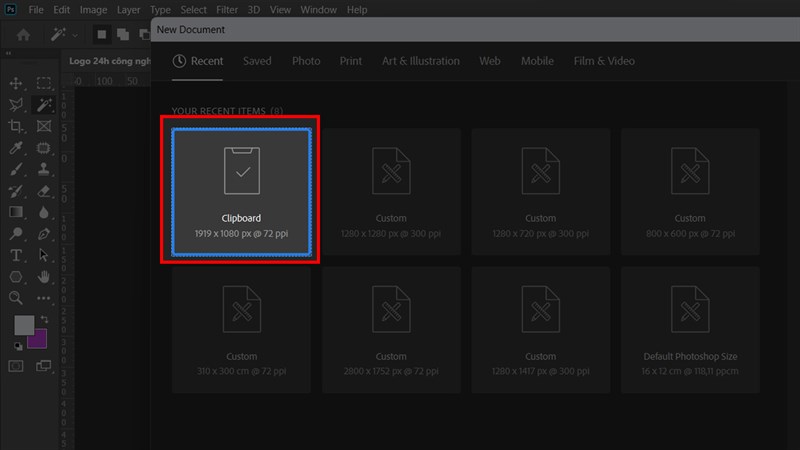The image size is (800, 450).
Task: Switch to the Web presets tab
Action: [x=490, y=61]
